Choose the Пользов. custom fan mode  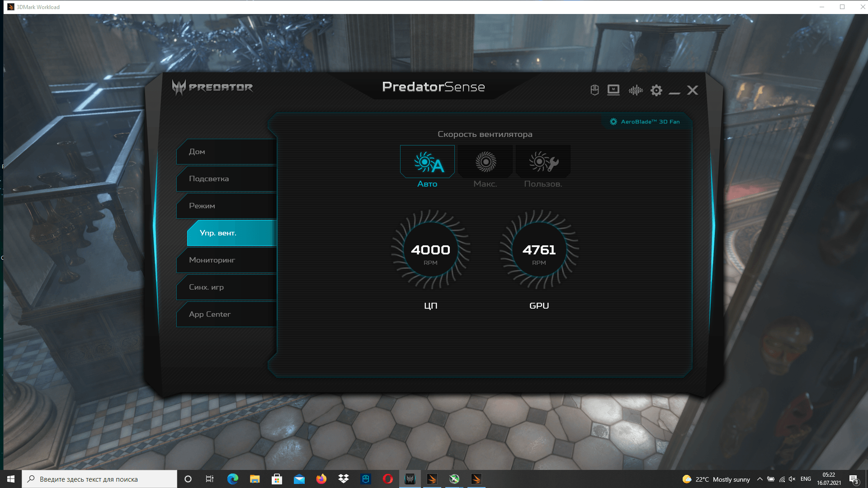543,162
